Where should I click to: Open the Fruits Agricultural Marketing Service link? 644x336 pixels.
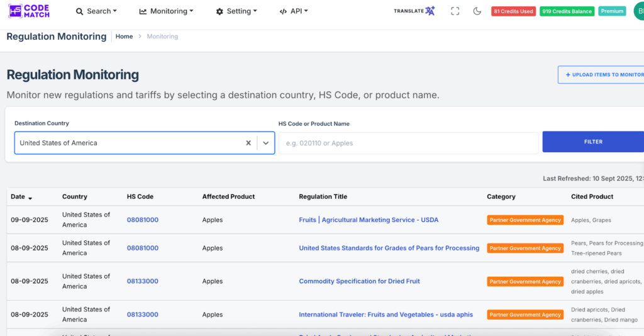point(369,220)
